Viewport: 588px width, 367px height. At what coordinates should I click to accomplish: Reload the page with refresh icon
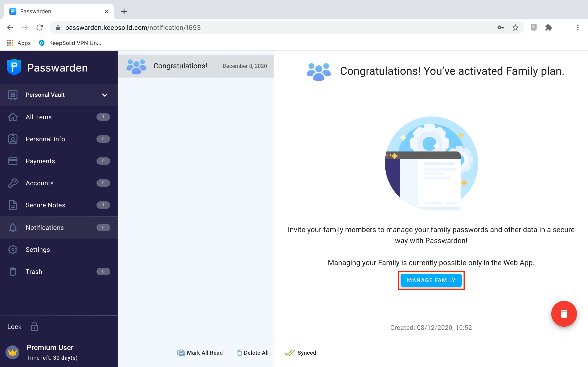[x=40, y=28]
